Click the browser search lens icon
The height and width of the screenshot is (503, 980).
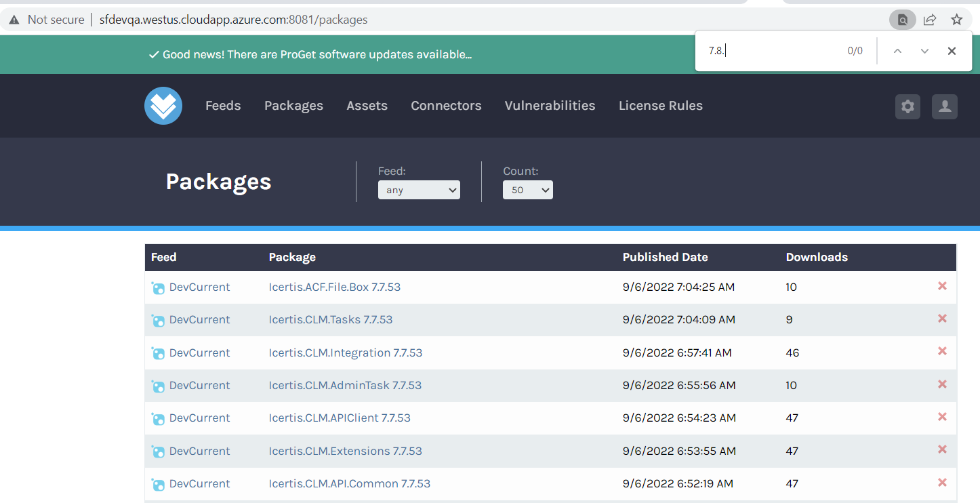[903, 20]
